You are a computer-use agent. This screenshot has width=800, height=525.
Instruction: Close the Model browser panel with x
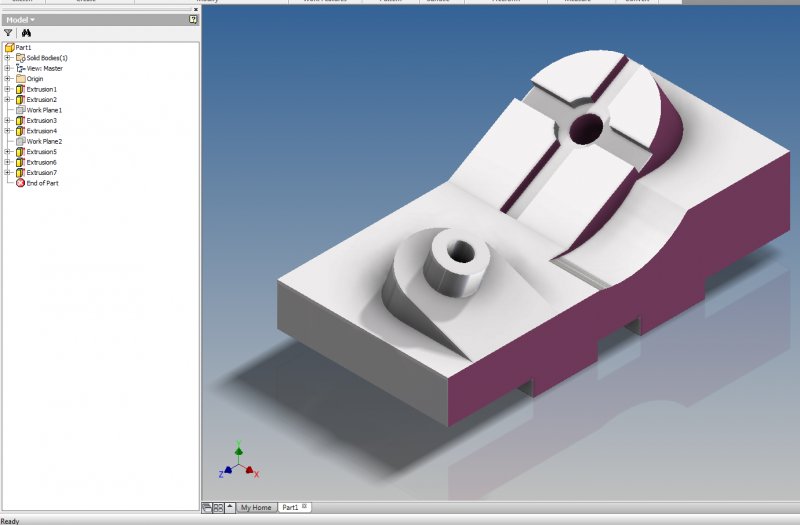click(x=196, y=9)
